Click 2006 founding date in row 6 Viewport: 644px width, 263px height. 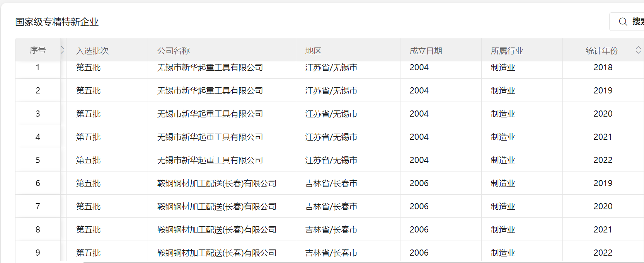419,183
